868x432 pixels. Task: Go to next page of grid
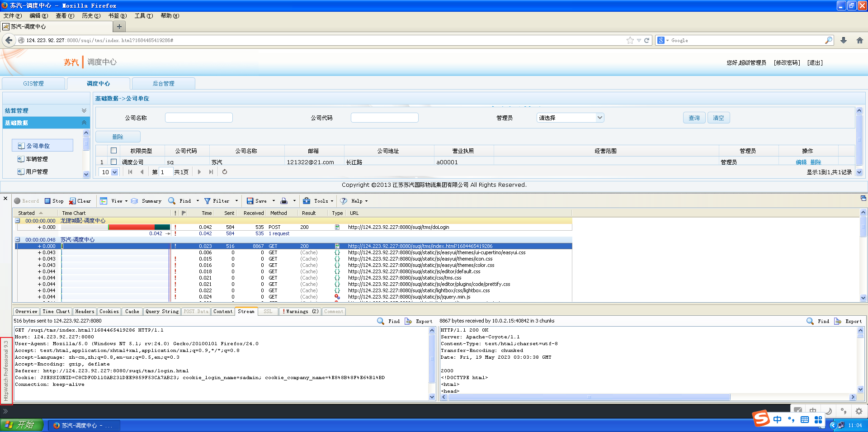[199, 172]
